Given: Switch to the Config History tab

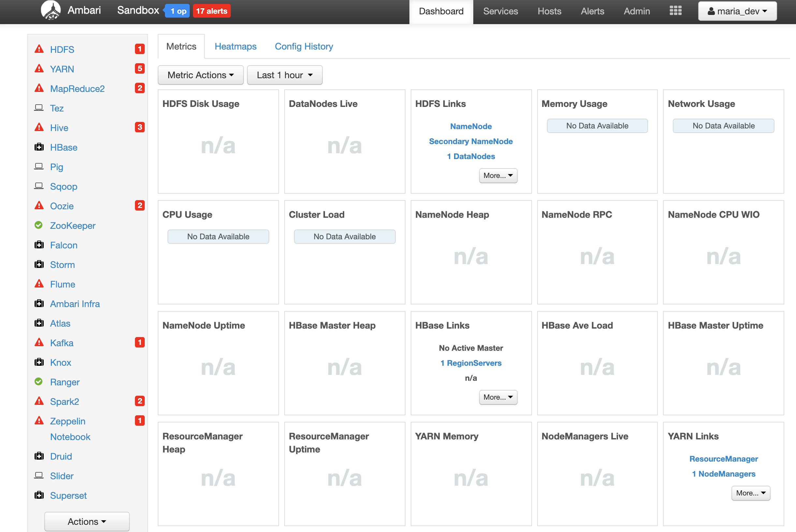Looking at the screenshot, I should pos(303,46).
